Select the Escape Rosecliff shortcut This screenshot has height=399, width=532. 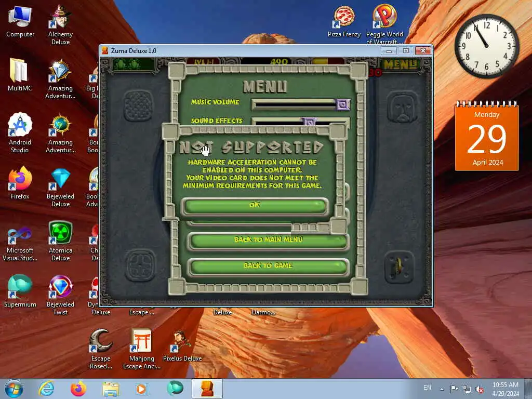(x=101, y=349)
